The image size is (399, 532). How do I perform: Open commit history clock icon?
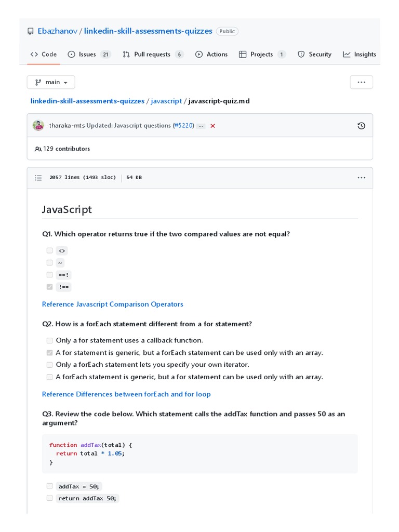point(362,126)
